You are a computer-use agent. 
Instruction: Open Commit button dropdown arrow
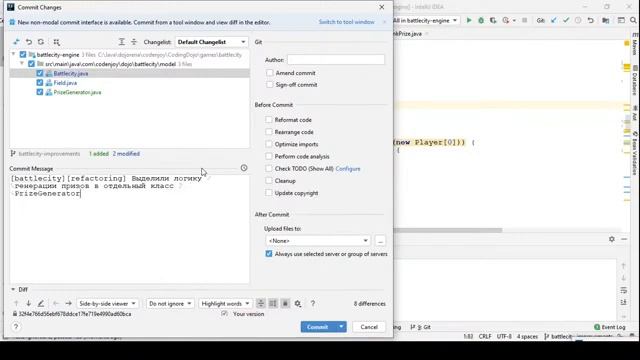(341, 327)
